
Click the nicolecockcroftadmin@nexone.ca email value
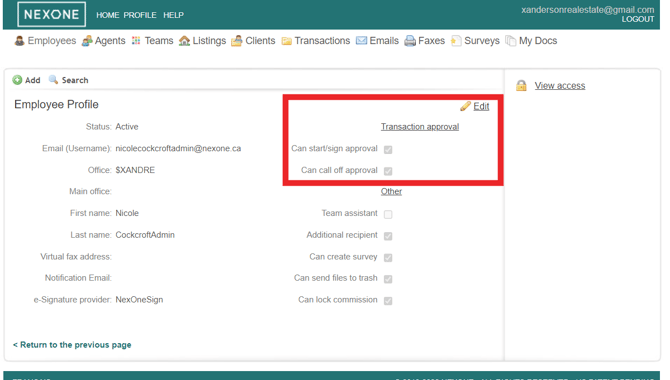[178, 148]
